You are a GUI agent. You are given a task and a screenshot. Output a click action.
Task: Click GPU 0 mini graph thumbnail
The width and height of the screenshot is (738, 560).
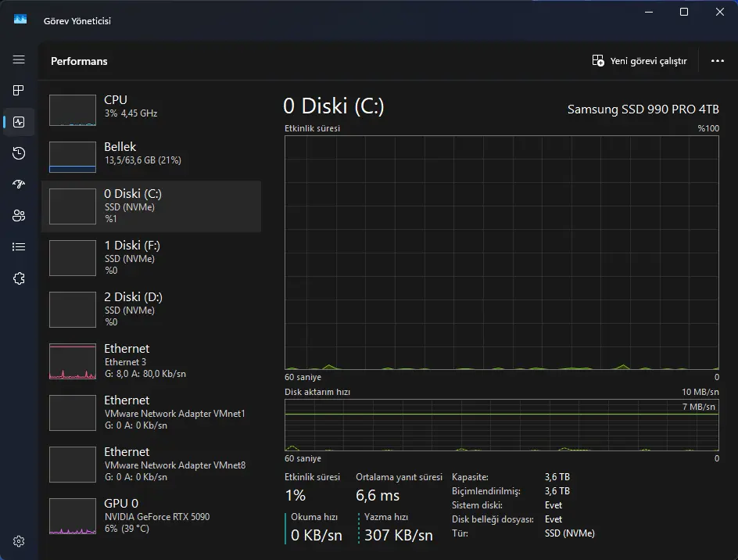click(73, 516)
